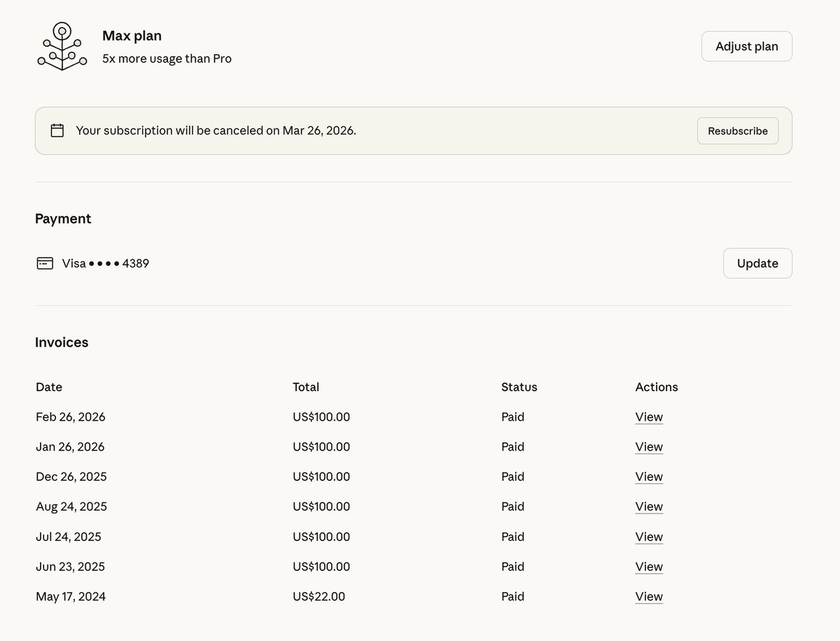Click the Jul 24, 2025 date cell
The image size is (840, 641).
pos(69,537)
